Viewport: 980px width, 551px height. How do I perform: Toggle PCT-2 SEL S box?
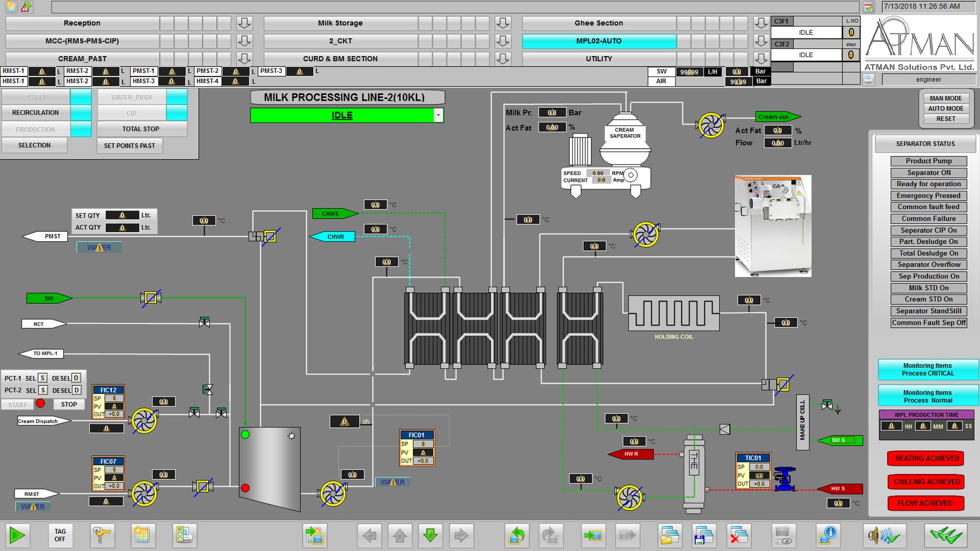tap(43, 390)
